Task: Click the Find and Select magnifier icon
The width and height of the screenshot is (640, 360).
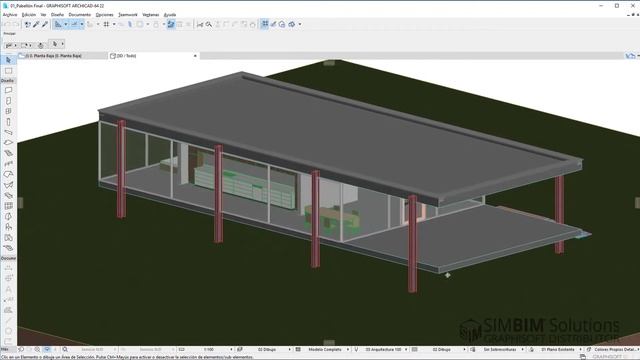Action: (x=209, y=24)
